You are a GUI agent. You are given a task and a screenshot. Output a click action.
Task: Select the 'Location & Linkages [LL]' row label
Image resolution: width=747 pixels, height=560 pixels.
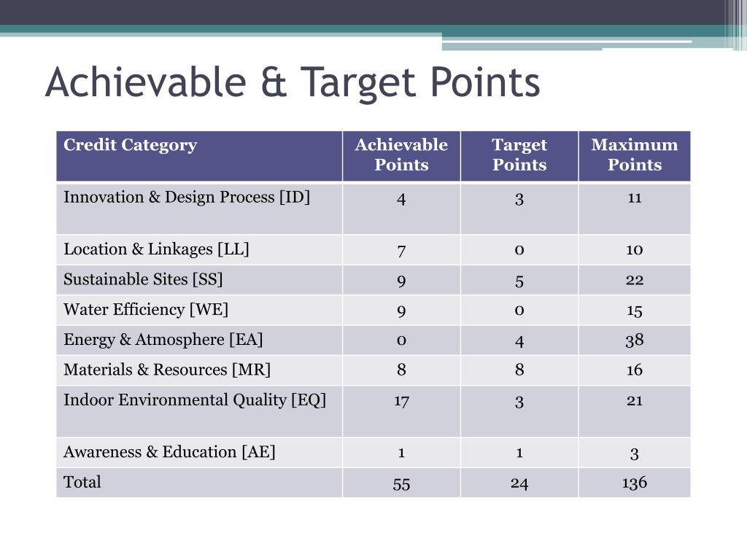tap(156, 249)
